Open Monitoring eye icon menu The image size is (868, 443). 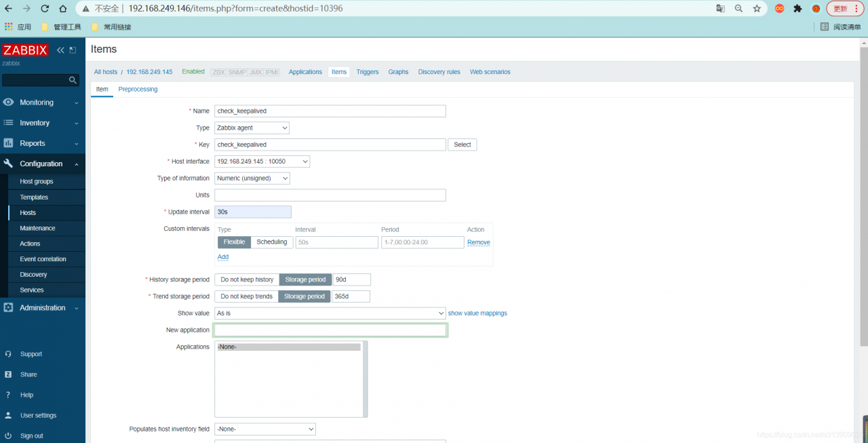tap(8, 102)
